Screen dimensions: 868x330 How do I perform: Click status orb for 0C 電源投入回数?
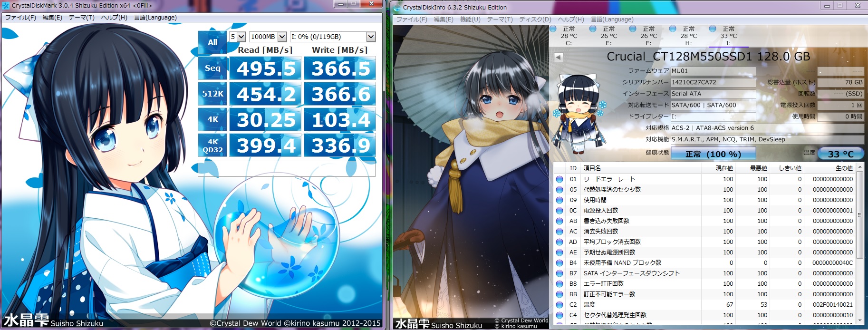[x=559, y=211]
